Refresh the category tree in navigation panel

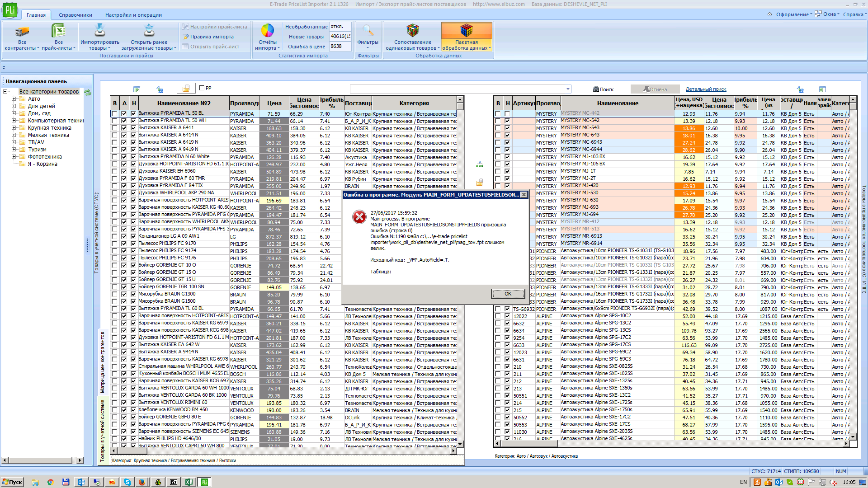[88, 92]
